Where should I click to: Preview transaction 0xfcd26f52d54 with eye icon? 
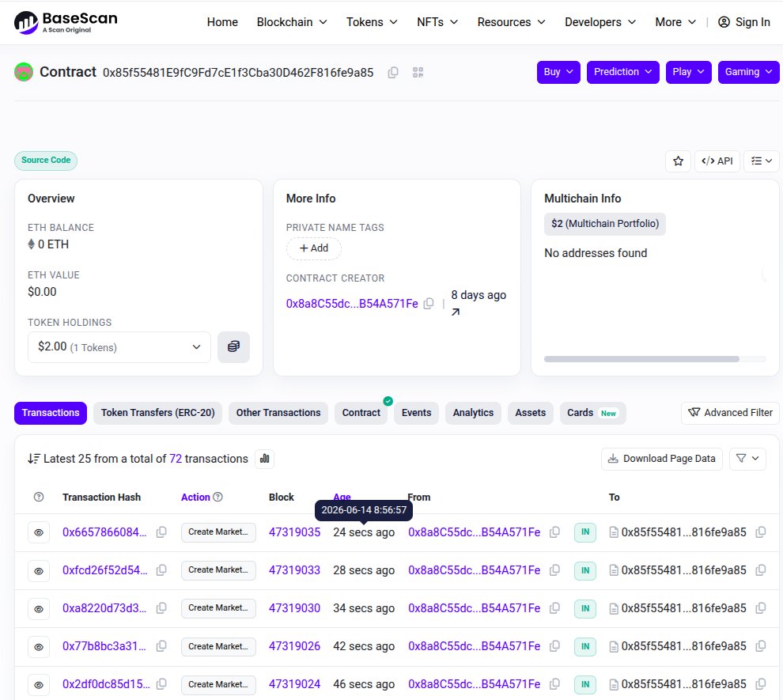click(39, 571)
